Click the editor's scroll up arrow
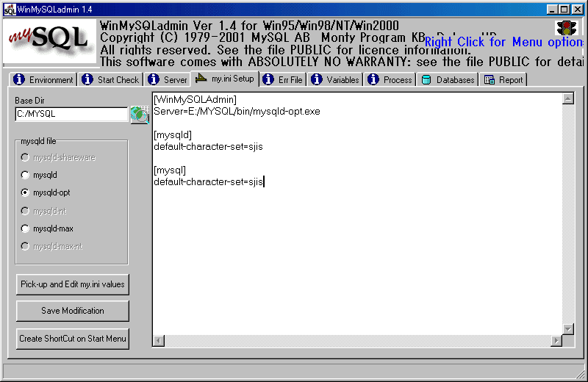Viewport: 588px width, 382px height. tap(568, 98)
